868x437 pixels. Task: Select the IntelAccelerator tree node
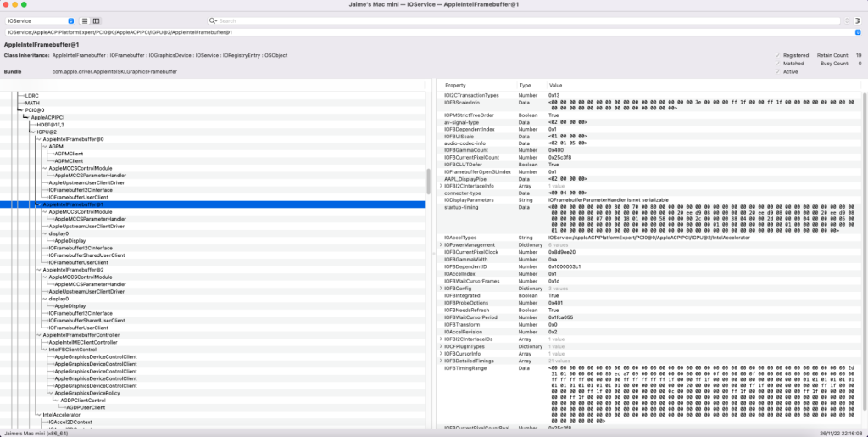(x=60, y=415)
